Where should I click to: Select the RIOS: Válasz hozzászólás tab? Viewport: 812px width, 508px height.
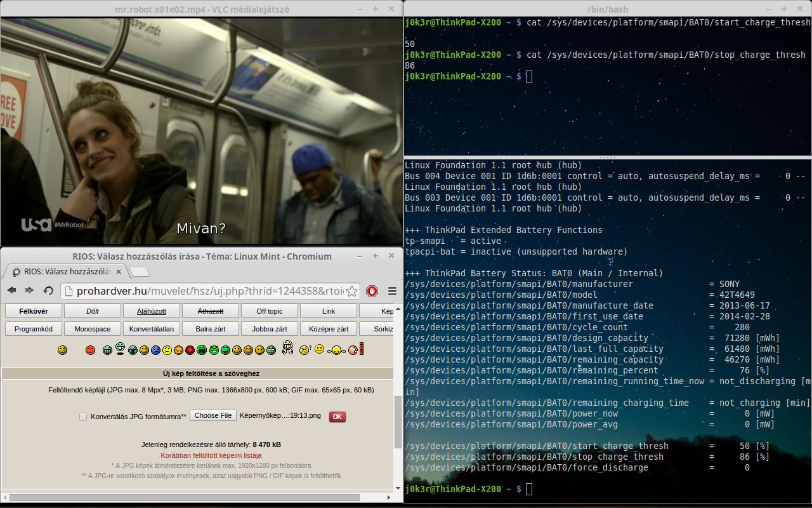(66, 272)
